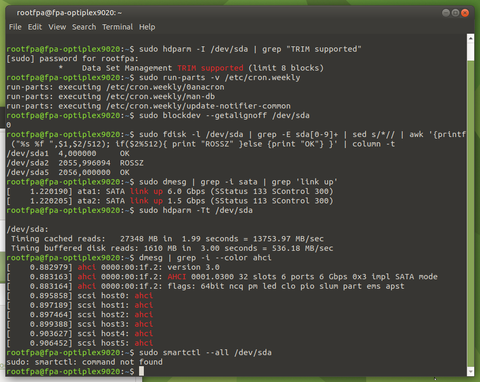Click the ROSSZ result for /dev/sda2
480x382 pixels.
[132, 163]
